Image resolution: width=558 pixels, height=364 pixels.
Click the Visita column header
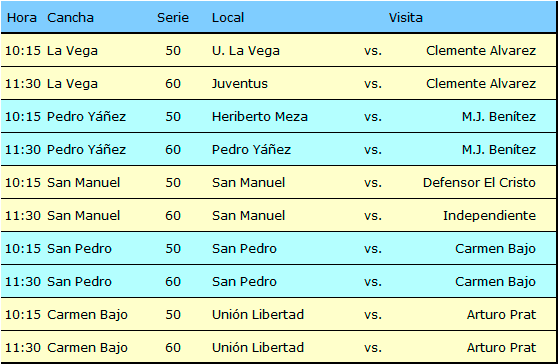pyautogui.click(x=405, y=17)
